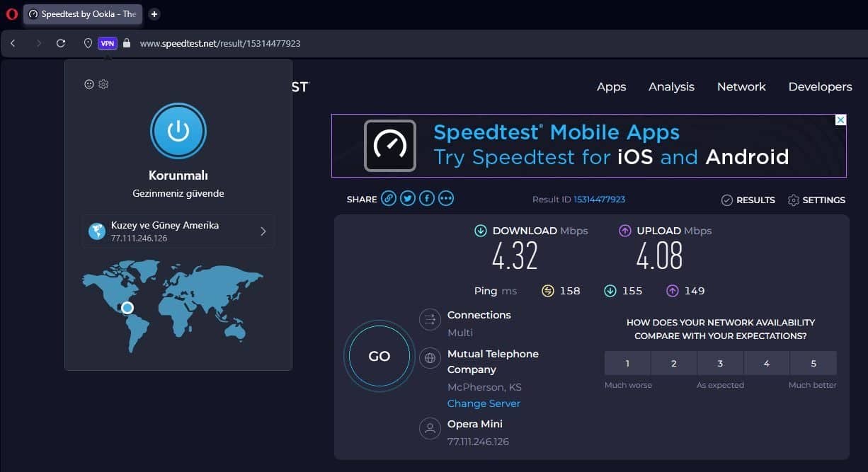Open a new tab with plus button
The height and width of the screenshot is (472, 868).
(x=154, y=14)
